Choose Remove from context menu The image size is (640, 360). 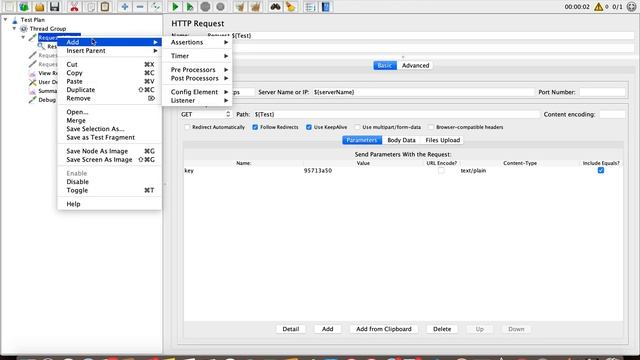click(109, 98)
